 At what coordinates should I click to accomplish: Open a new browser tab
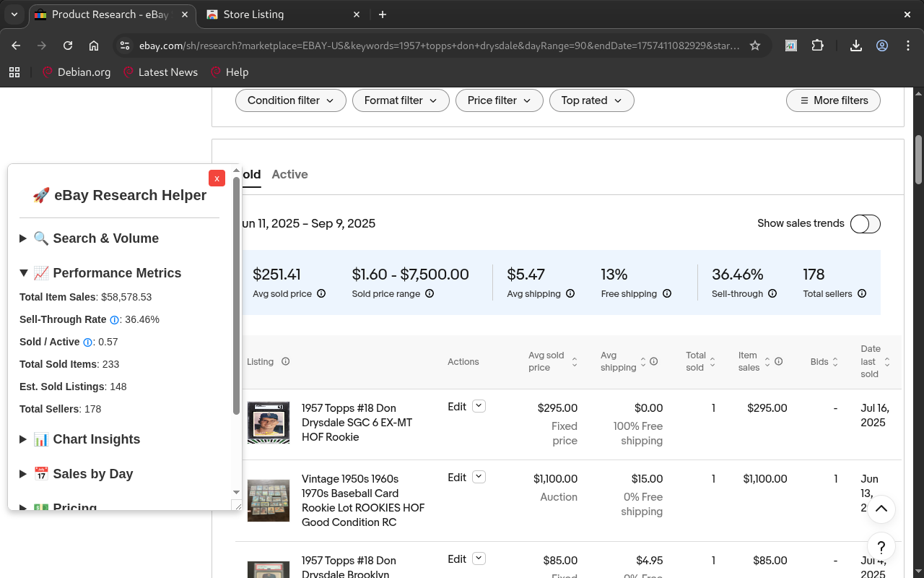tap(383, 14)
